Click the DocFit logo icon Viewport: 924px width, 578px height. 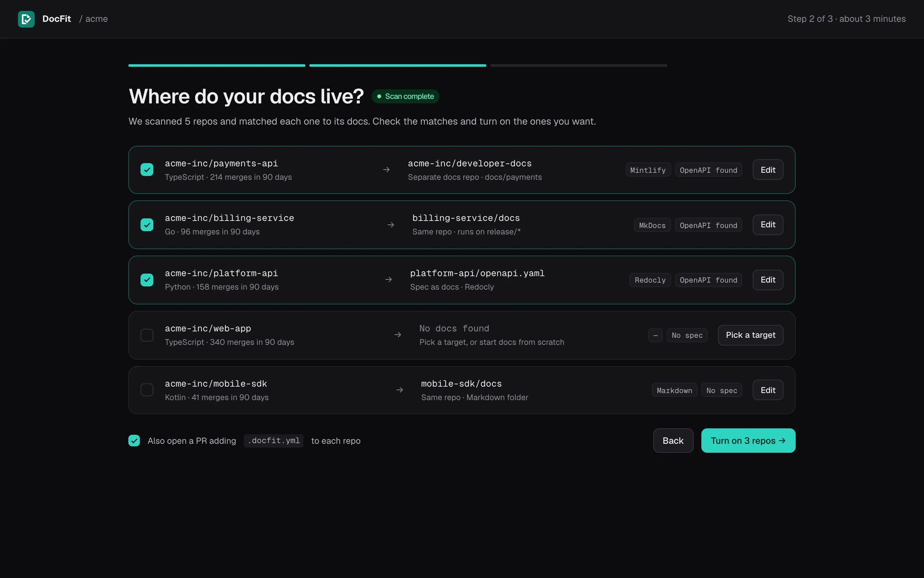(26, 19)
